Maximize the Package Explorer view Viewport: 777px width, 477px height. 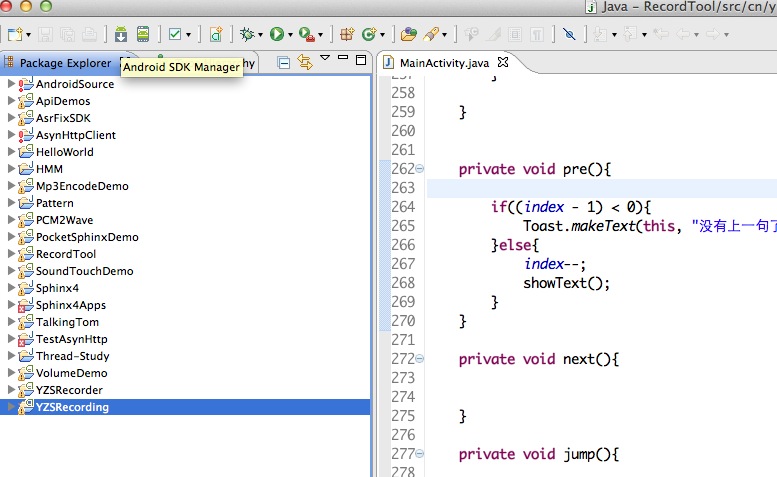pyautogui.click(x=361, y=60)
